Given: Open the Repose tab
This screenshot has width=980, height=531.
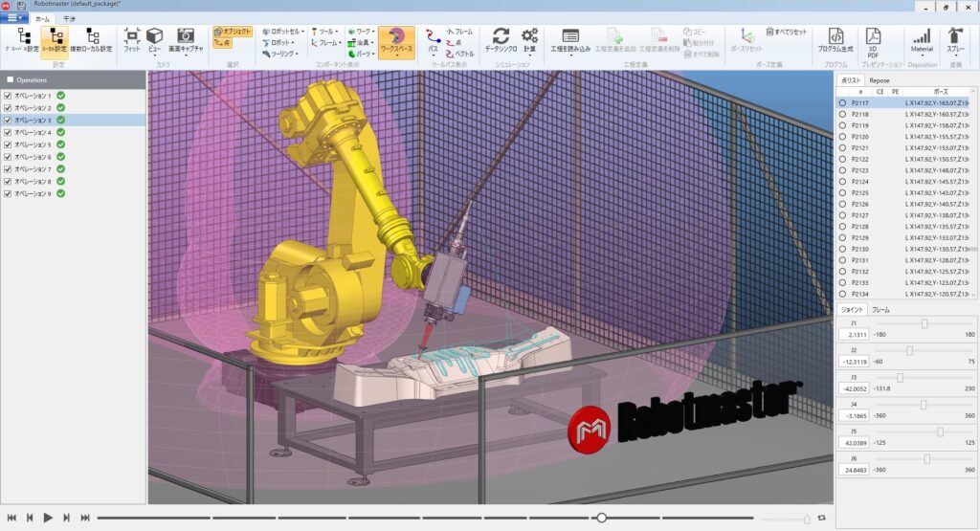Looking at the screenshot, I should pos(879,80).
